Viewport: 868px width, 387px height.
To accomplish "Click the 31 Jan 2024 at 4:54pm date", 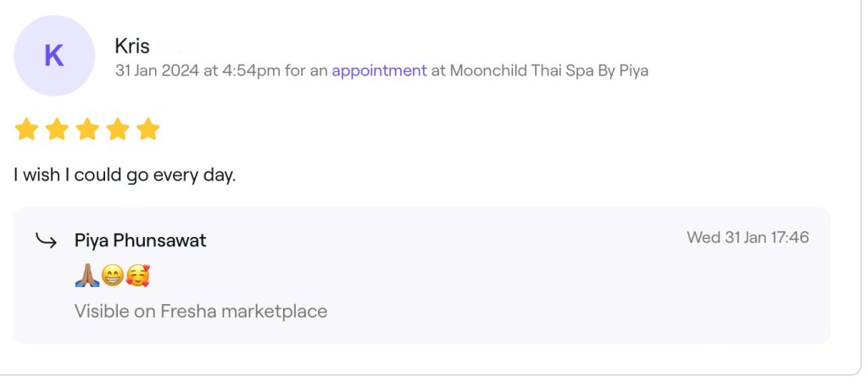I will (x=198, y=70).
